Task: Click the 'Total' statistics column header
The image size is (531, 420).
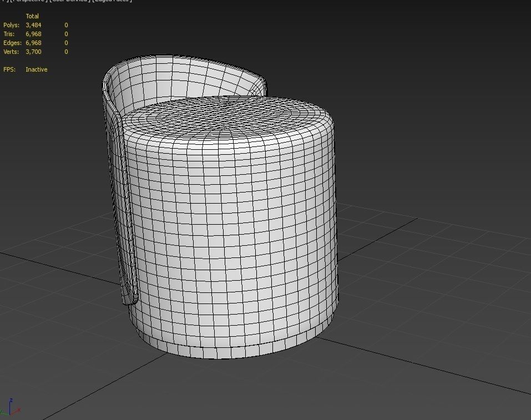Action: tap(32, 16)
